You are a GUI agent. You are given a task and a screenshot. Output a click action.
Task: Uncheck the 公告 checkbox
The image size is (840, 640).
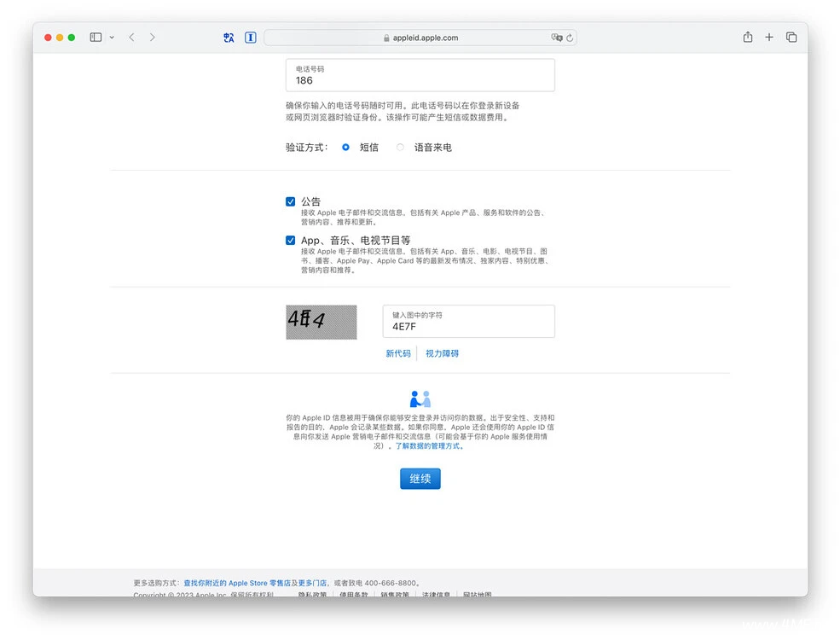(291, 201)
